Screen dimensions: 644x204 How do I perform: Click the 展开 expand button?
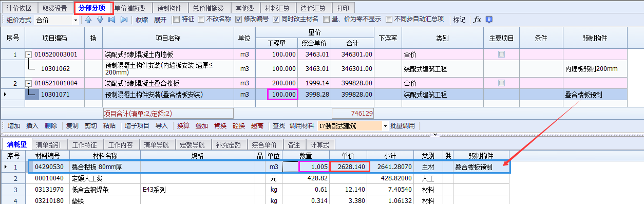pyautogui.click(x=160, y=20)
